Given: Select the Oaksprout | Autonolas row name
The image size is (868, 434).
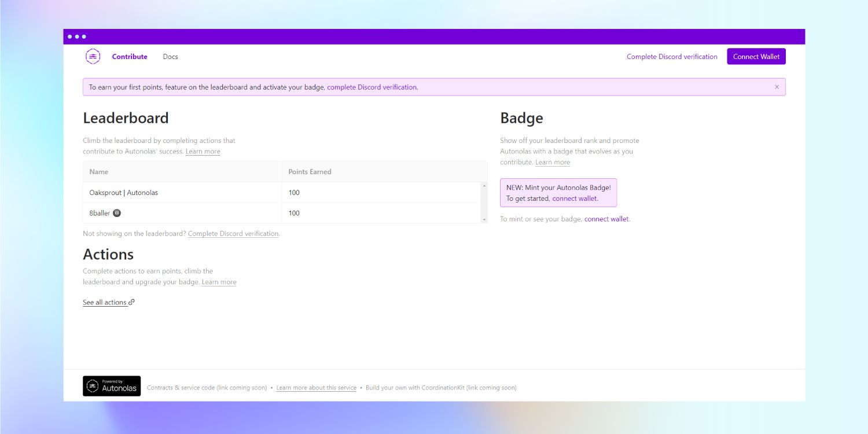Looking at the screenshot, I should (x=123, y=193).
